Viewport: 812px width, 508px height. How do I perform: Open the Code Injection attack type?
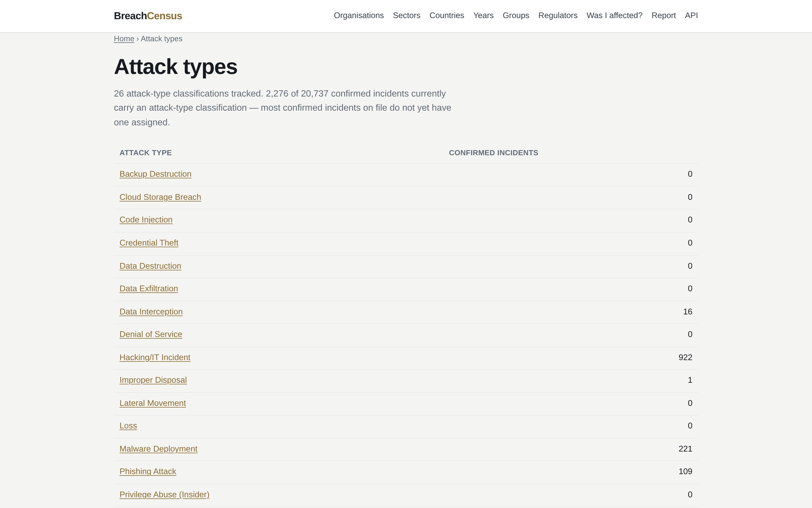pyautogui.click(x=146, y=220)
